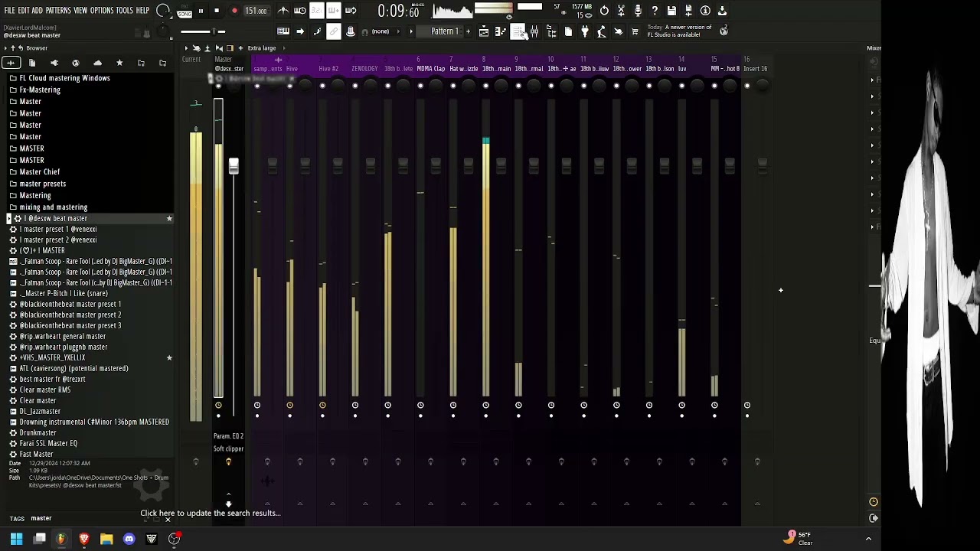Click the scissors audio editor icon
The height and width of the screenshot is (551, 980).
(x=621, y=11)
